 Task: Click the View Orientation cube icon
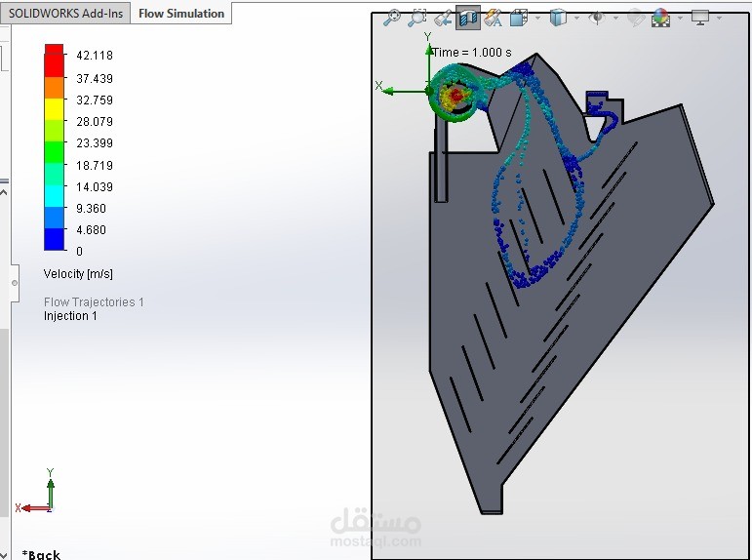[x=519, y=19]
